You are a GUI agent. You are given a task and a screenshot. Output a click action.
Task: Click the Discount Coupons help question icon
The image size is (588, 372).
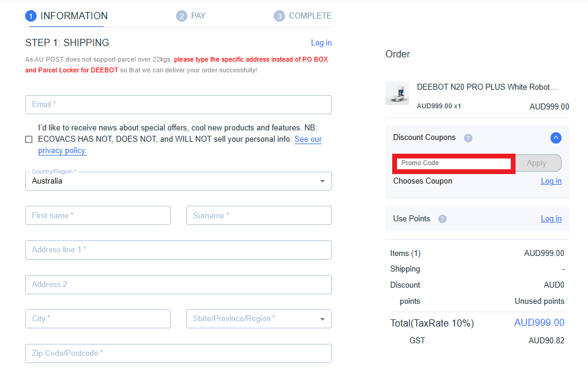(468, 138)
